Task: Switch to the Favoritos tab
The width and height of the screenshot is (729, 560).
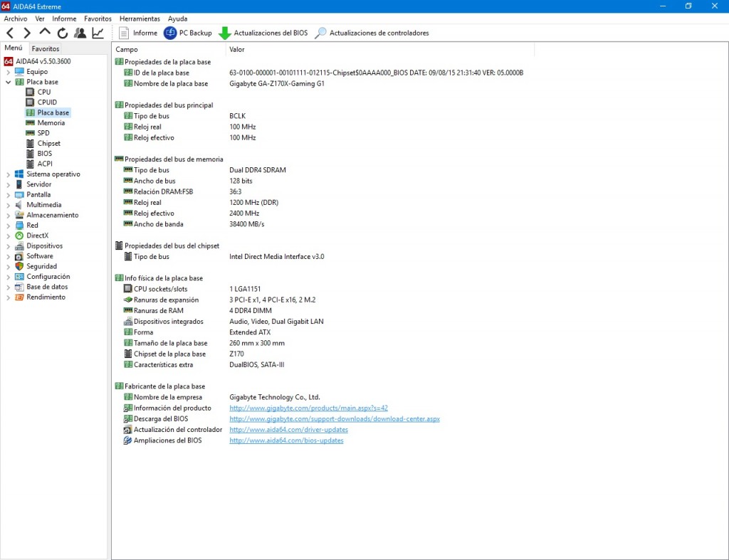Action: pyautogui.click(x=46, y=49)
